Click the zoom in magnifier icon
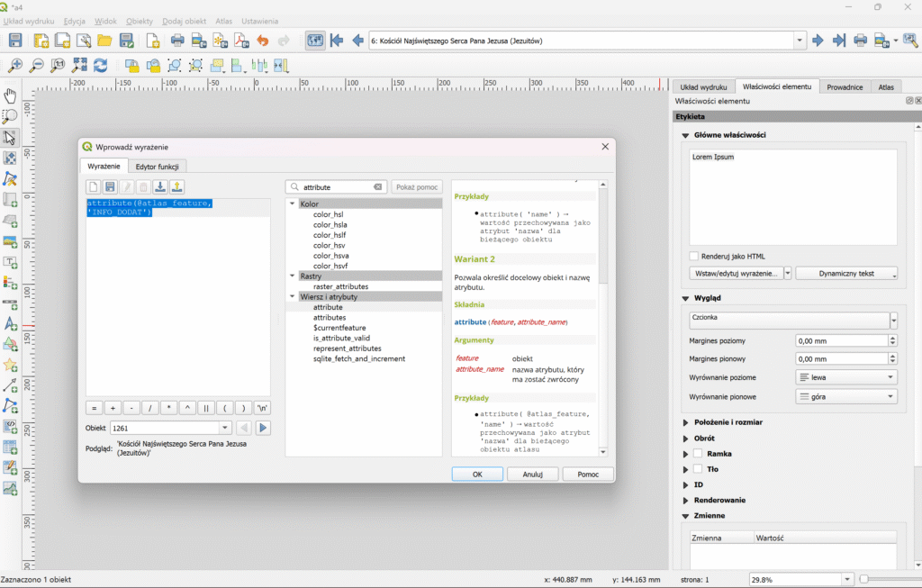The width and height of the screenshot is (922, 588). point(15,66)
